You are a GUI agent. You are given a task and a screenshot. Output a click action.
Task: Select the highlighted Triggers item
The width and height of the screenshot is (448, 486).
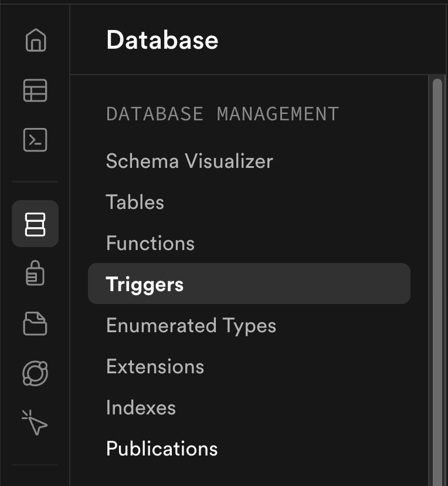249,283
